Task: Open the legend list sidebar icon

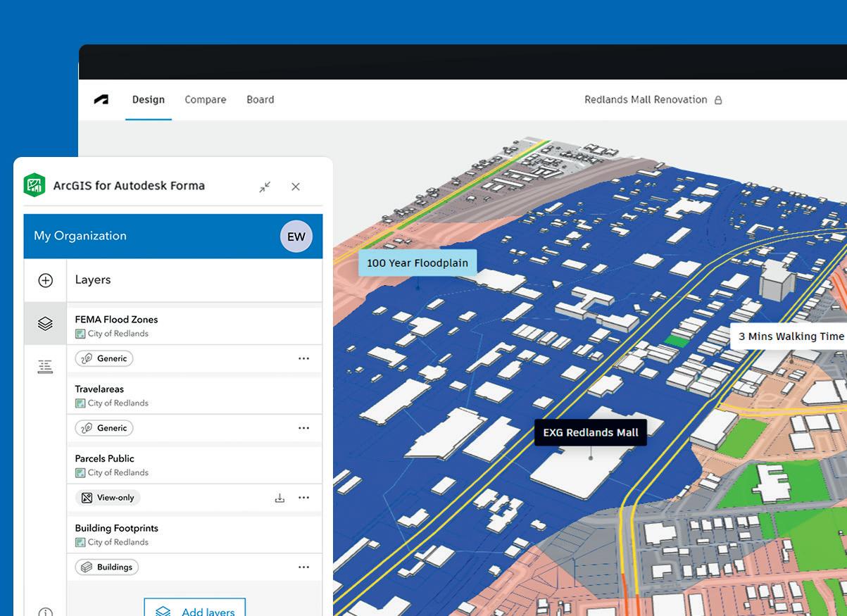Action: pyautogui.click(x=45, y=367)
